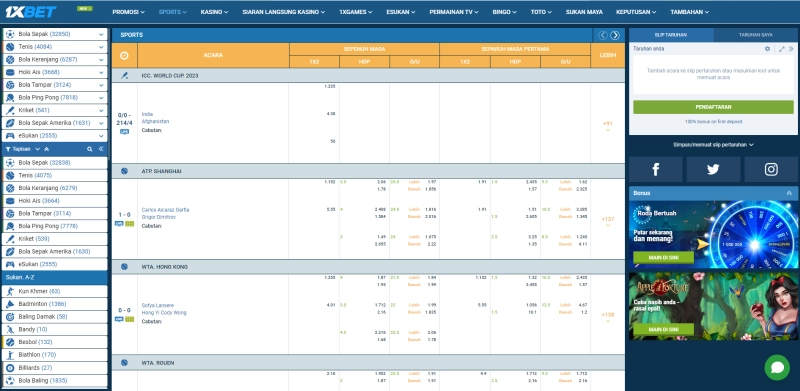This screenshot has width=800, height=391.
Task: Expand Hoki Ais (3668) chevron
Action: [101, 72]
